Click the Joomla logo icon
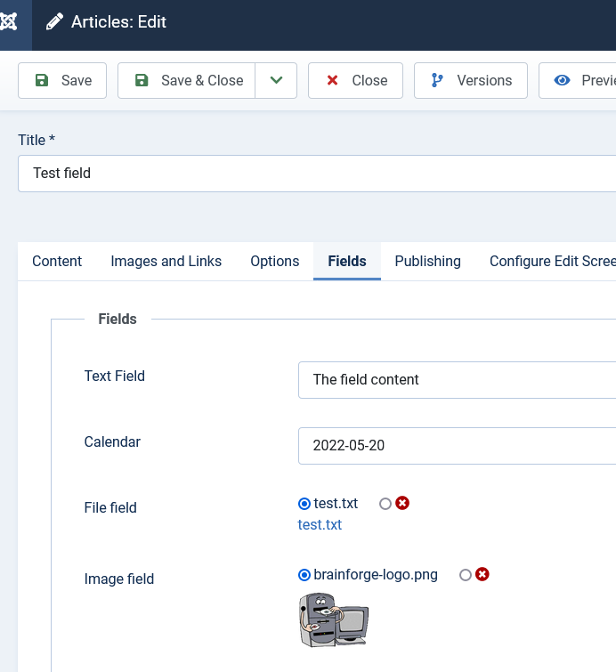This screenshot has width=616, height=672. click(8, 22)
